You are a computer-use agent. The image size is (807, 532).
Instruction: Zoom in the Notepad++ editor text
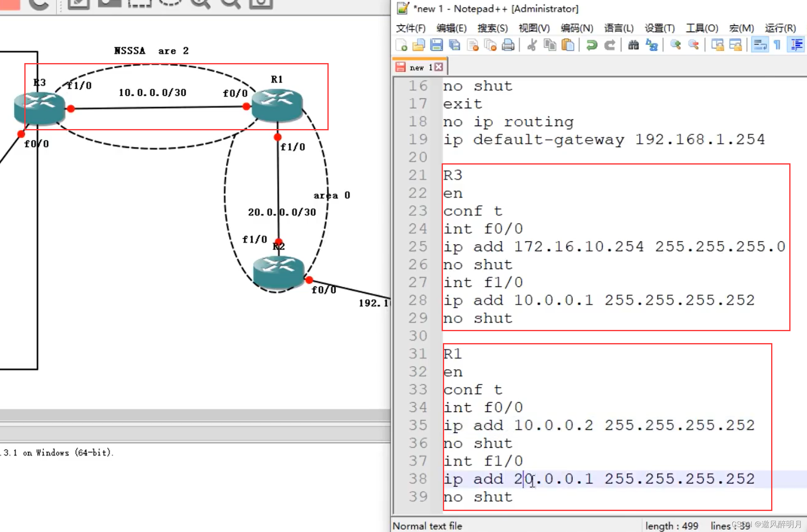click(675, 45)
